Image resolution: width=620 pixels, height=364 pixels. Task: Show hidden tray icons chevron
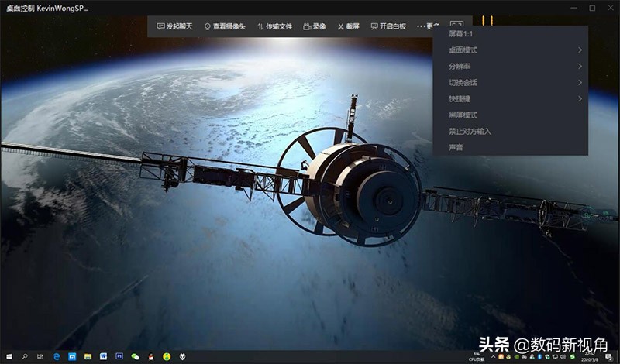(494, 357)
